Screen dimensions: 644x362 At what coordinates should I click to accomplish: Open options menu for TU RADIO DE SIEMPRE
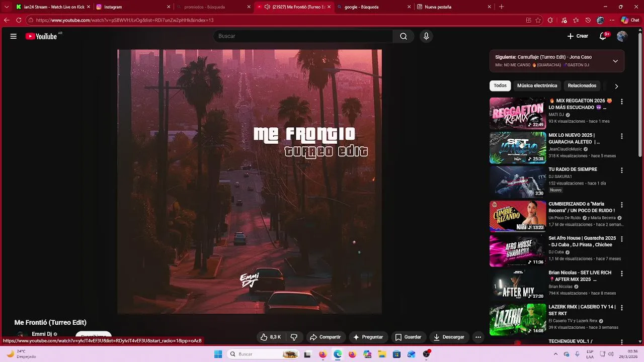pos(622,170)
